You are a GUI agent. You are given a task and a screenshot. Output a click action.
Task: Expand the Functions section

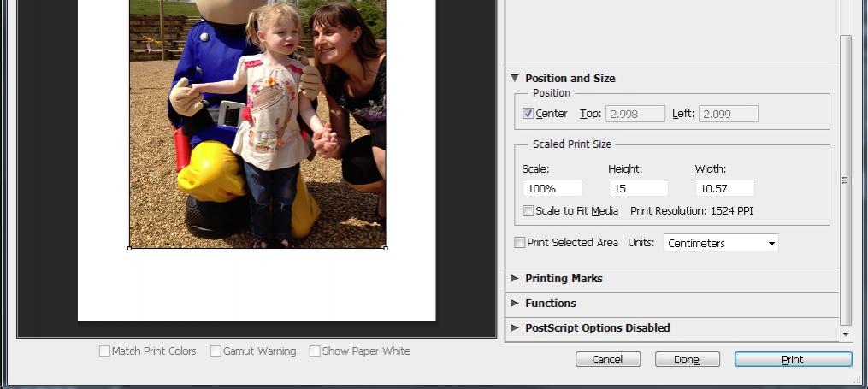[515, 303]
